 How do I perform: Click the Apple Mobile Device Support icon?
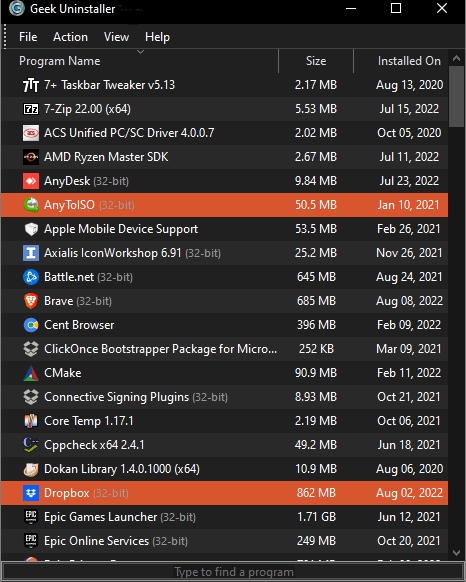[x=31, y=229]
